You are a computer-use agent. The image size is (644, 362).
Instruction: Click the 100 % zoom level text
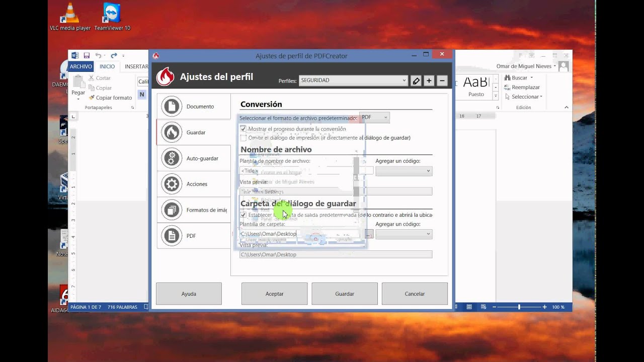pos(558,307)
